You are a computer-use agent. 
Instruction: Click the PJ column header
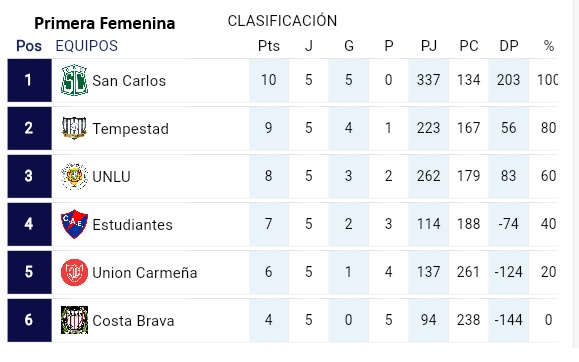click(x=428, y=46)
